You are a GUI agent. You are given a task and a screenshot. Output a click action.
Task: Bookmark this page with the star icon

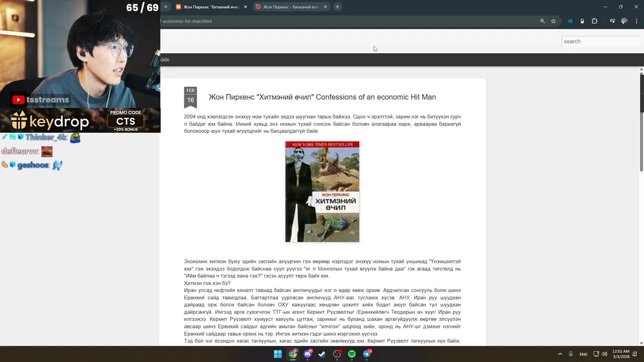pos(553,21)
